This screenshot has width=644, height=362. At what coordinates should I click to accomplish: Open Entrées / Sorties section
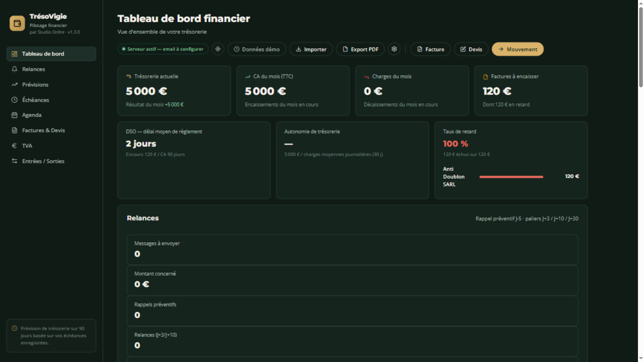[51, 161]
